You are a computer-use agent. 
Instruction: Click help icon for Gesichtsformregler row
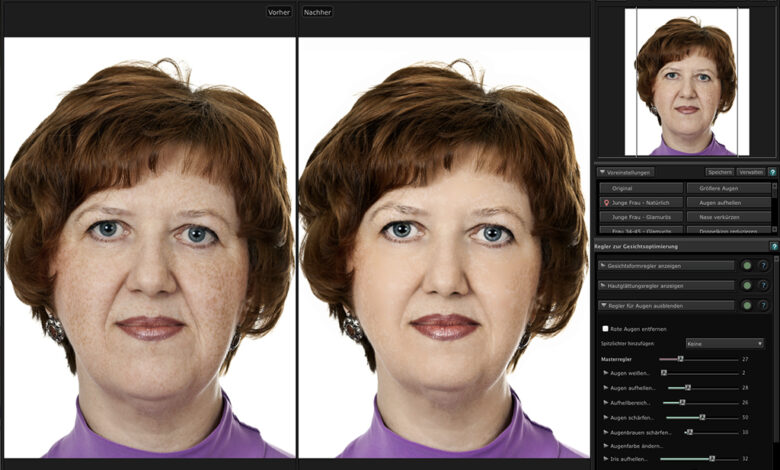(x=763, y=266)
